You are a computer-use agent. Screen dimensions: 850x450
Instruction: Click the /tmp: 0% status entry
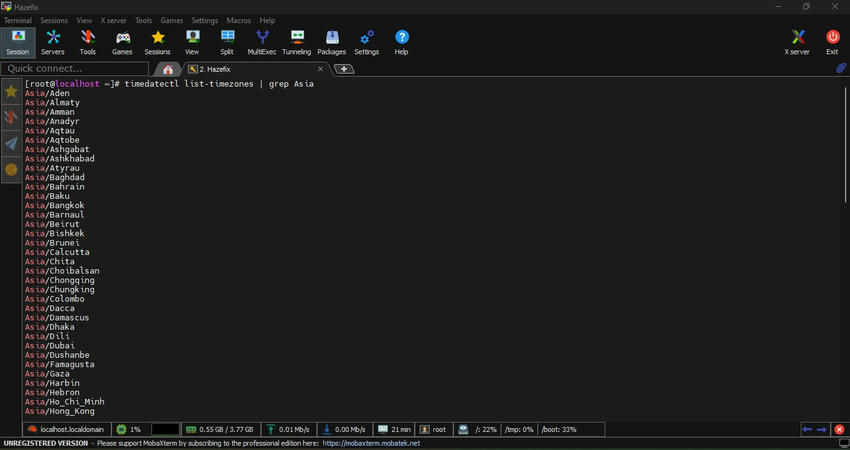519,429
